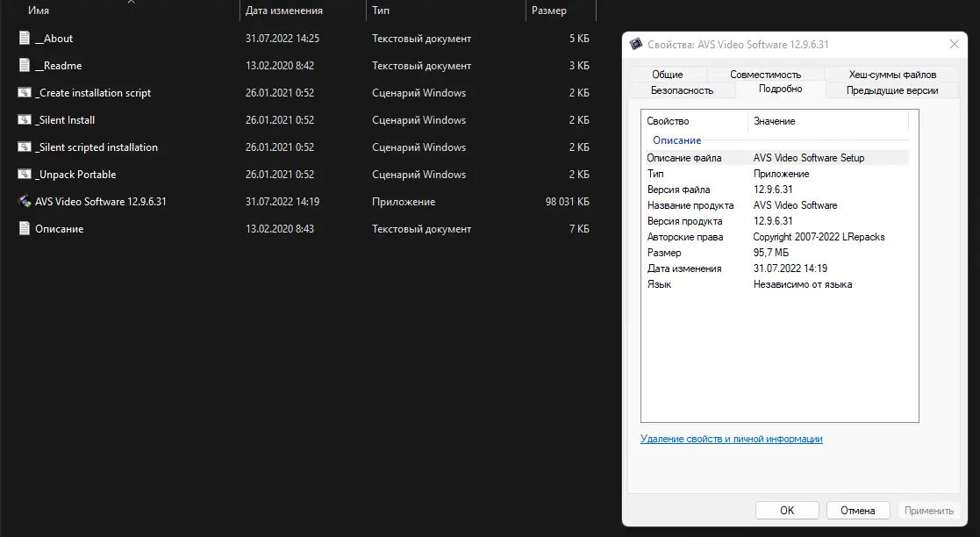Click the 98 031 КБ size cell
980x537 pixels.
tap(567, 201)
